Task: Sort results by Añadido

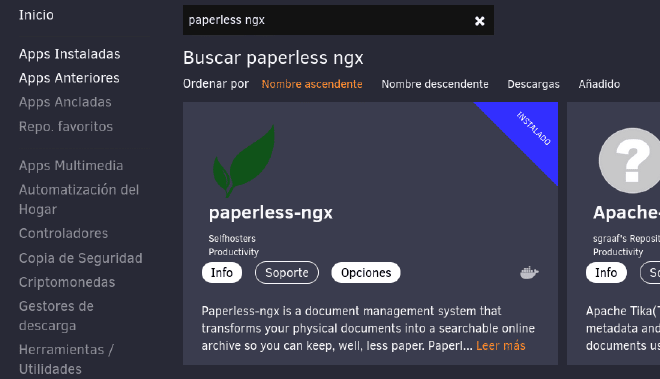Action: [599, 84]
